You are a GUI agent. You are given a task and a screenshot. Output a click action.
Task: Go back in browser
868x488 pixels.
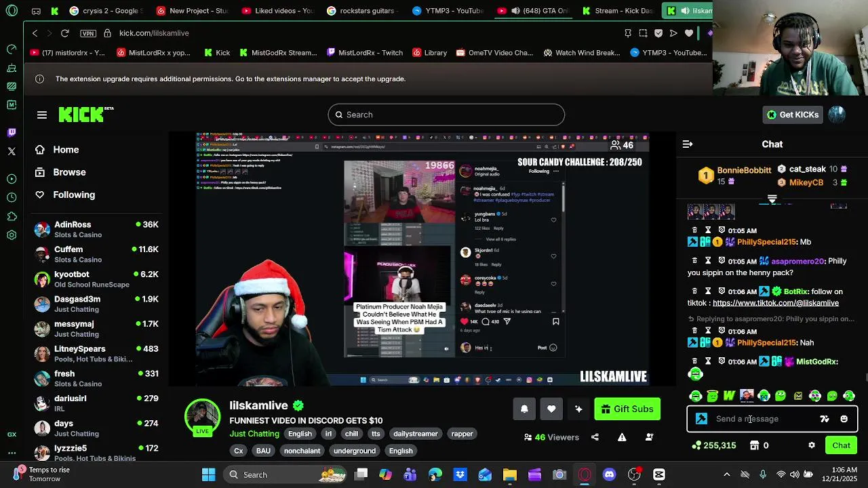[x=35, y=33]
